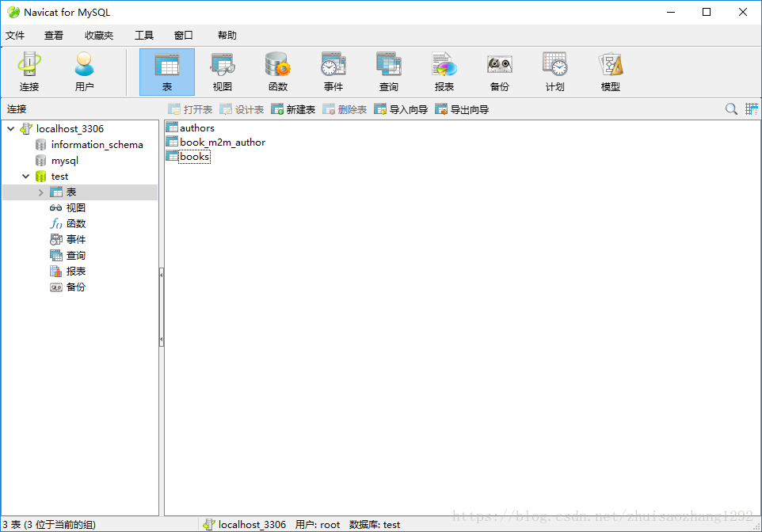This screenshot has width=762, height=532.
Task: Collapse the test database node
Action: click(x=26, y=177)
